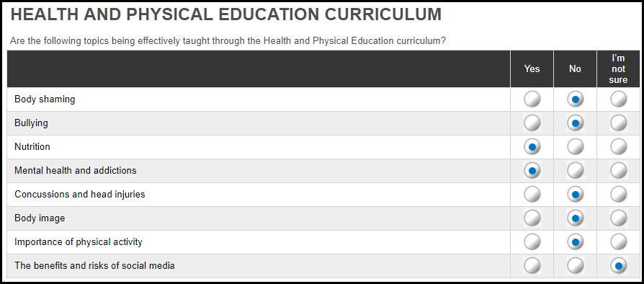Select Yes for Bullying

point(532,123)
